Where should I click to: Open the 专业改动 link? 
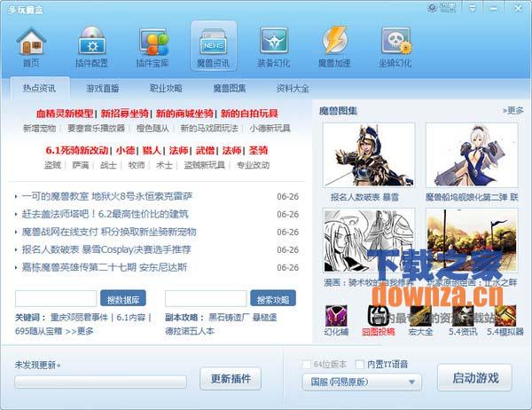click(253, 165)
